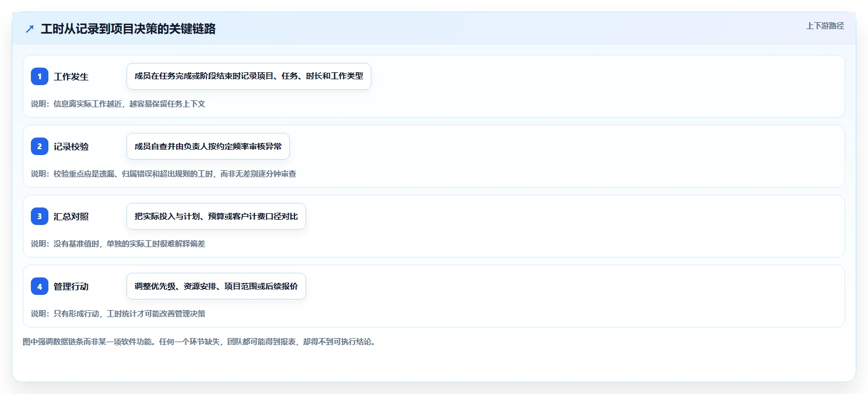Click the note 只有形成行动
Screen dimensions: 868x394
pos(118,314)
